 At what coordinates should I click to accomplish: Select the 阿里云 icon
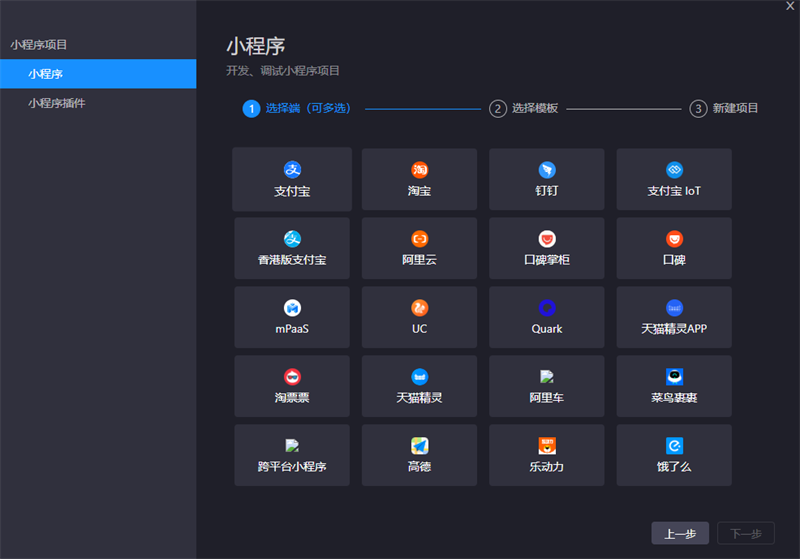click(419, 239)
